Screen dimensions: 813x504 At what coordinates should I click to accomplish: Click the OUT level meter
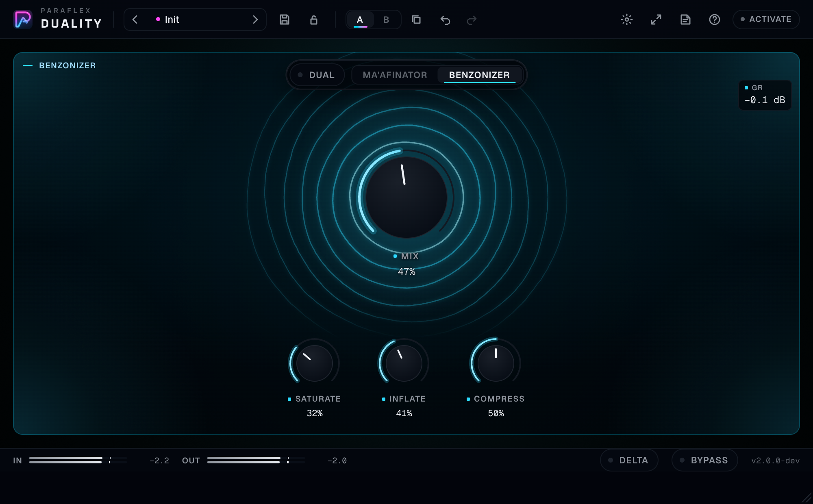(x=256, y=460)
